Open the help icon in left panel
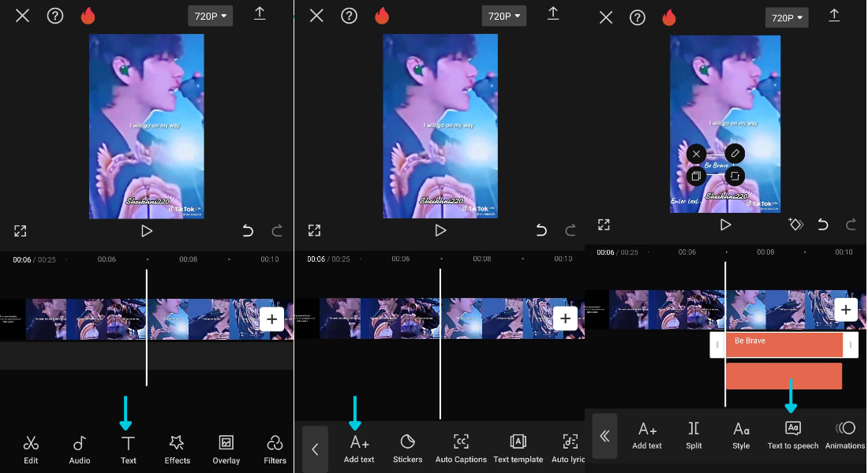This screenshot has height=473, width=868. pyautogui.click(x=54, y=16)
